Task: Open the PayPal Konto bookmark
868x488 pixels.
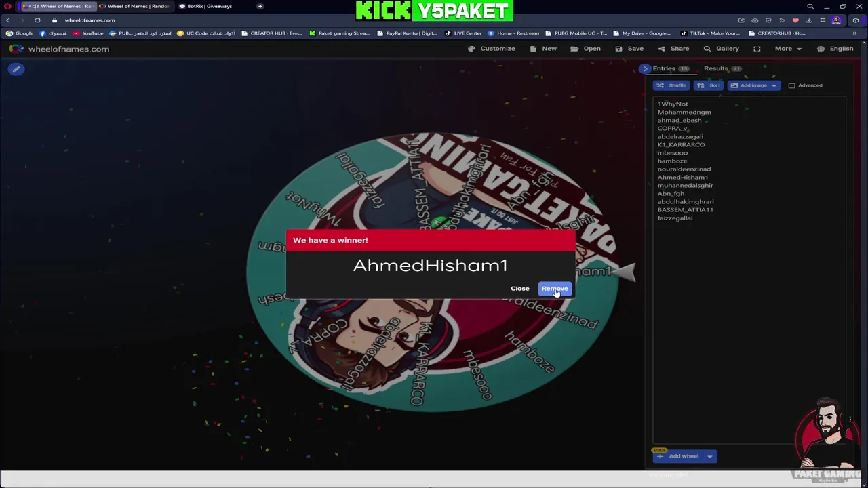Action: (x=407, y=33)
